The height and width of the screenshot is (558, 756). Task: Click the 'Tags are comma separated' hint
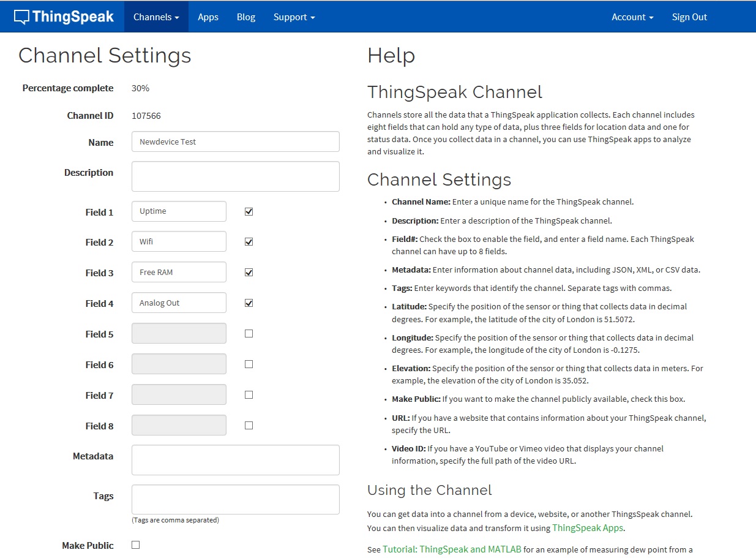tap(175, 520)
